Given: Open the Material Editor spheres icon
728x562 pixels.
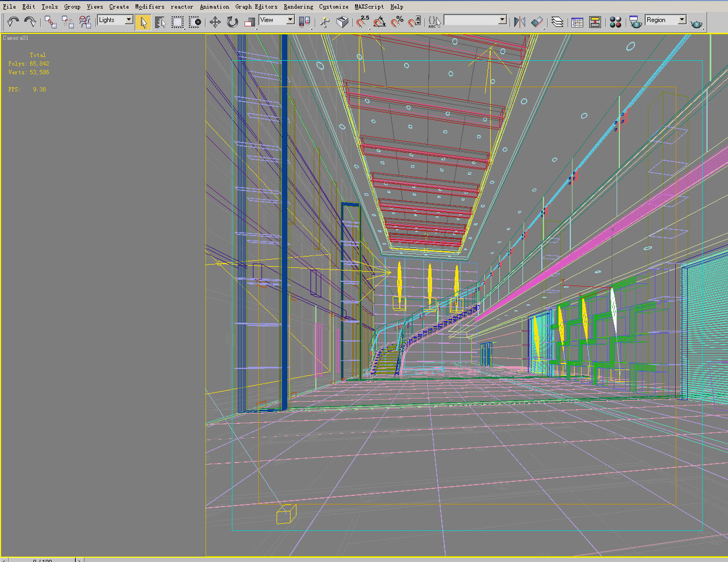Looking at the screenshot, I should click(x=616, y=22).
